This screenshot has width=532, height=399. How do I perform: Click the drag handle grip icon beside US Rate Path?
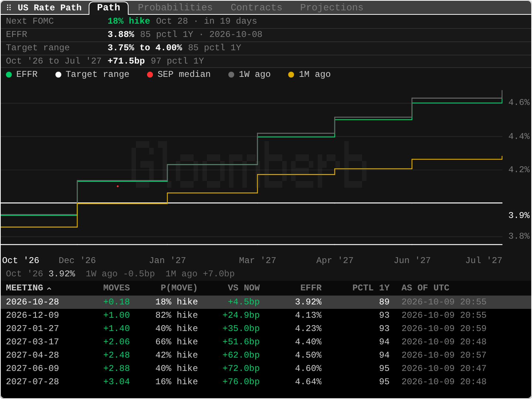9,8
